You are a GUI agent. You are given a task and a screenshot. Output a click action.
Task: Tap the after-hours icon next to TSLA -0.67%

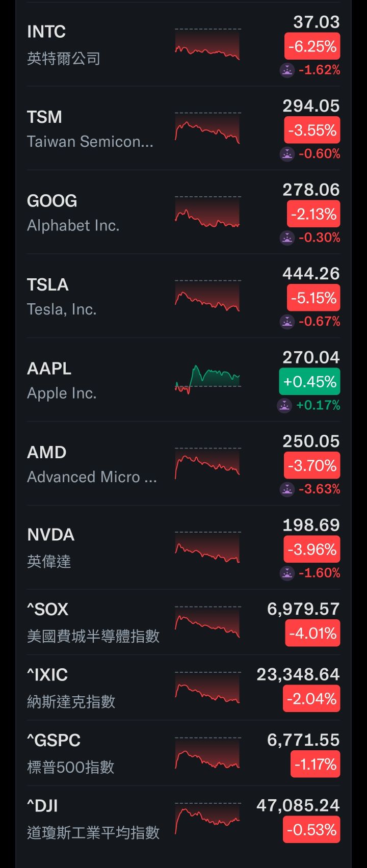[x=287, y=322]
